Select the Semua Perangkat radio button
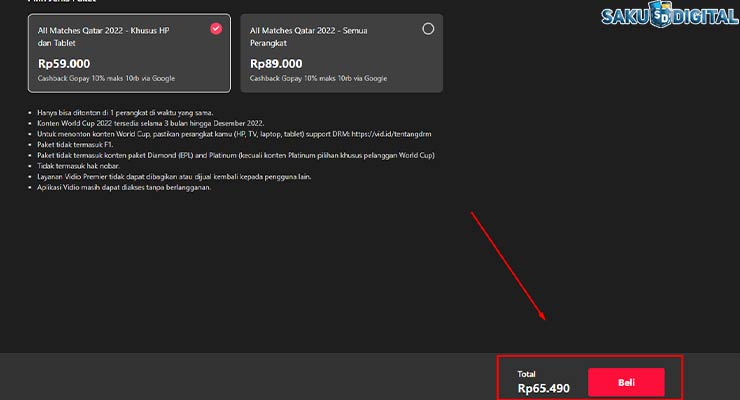The image size is (740, 400). click(x=429, y=29)
